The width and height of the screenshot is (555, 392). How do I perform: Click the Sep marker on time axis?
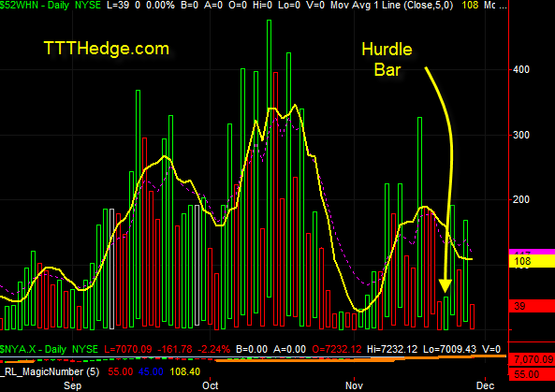[x=73, y=385]
